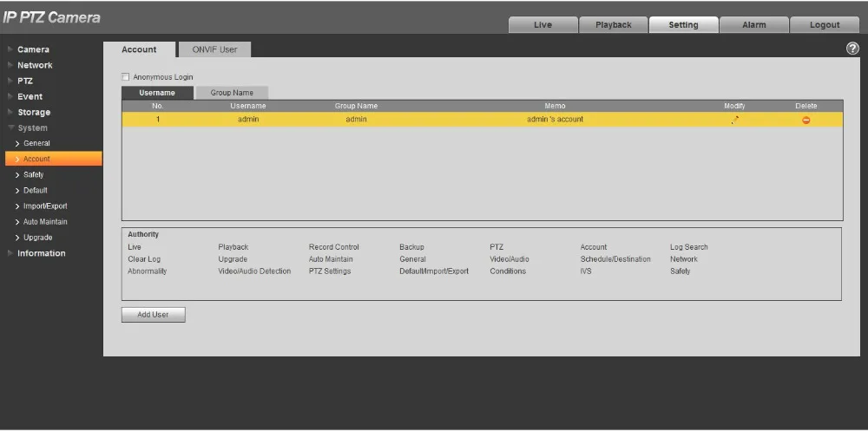This screenshot has height=431, width=868.
Task: Click the Schedule/Destination authority label
Action: point(615,259)
